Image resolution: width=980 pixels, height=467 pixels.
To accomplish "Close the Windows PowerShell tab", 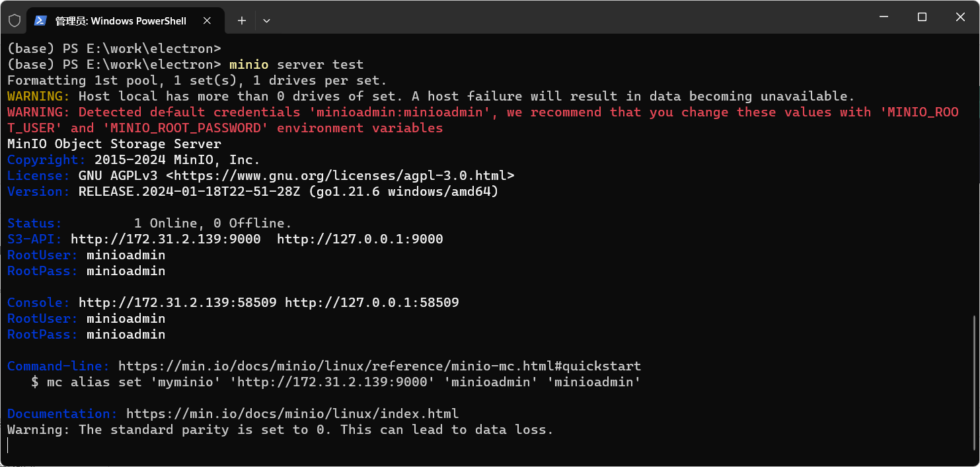I will point(207,21).
